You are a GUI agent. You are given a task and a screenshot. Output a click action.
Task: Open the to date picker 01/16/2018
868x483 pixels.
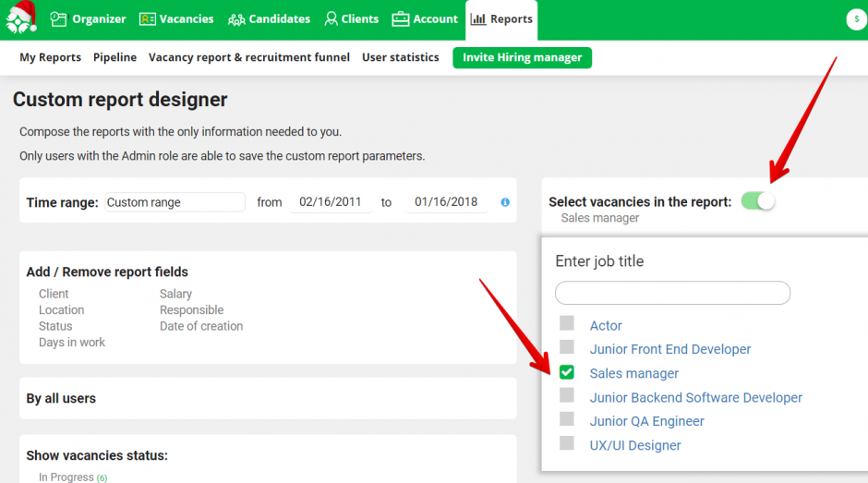coord(446,202)
